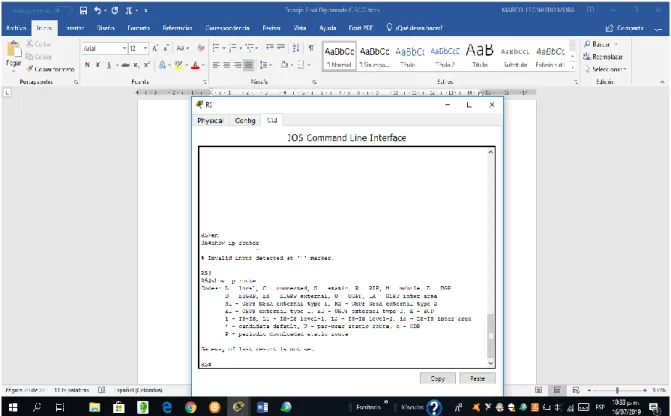Screen dimensions: 671x416
Task: Clear all formatting eraser icon
Action: [201, 48]
